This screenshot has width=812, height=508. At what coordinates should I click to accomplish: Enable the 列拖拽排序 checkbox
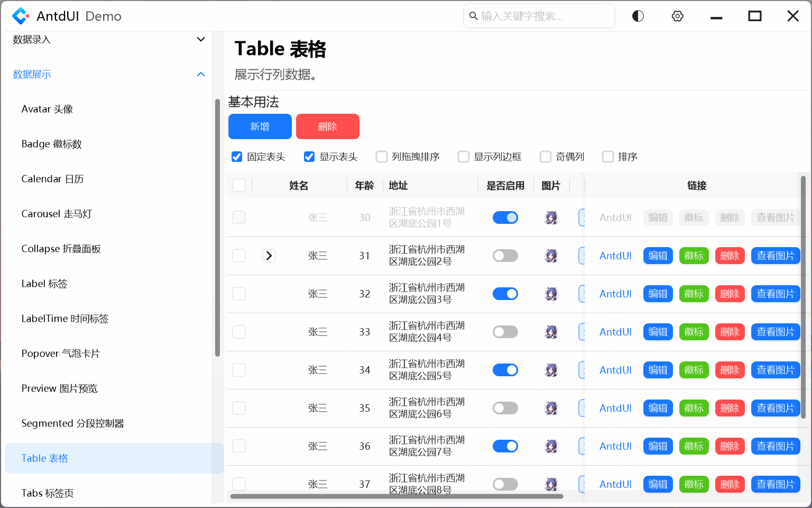tap(382, 157)
